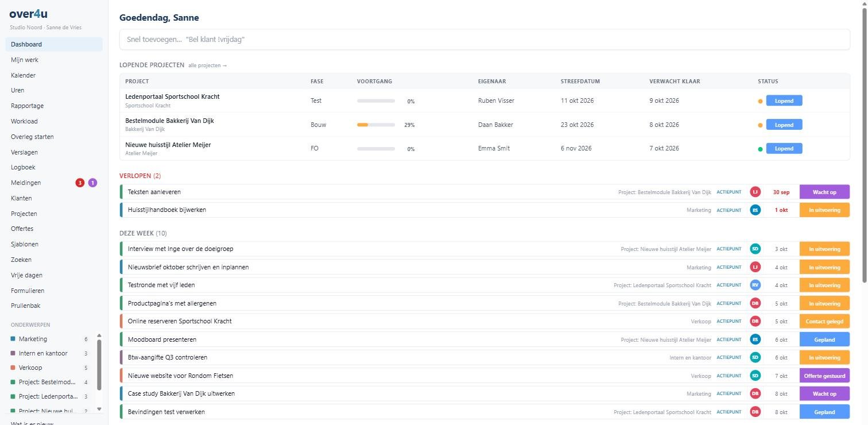Click the SD avatar on Interview met Inge row
The width and height of the screenshot is (868, 425).
(755, 249)
